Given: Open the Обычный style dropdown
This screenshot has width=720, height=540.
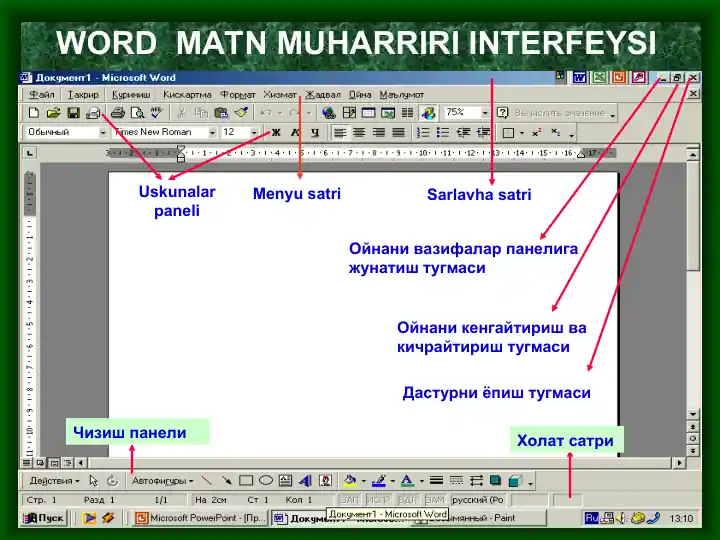Looking at the screenshot, I should tap(103, 133).
